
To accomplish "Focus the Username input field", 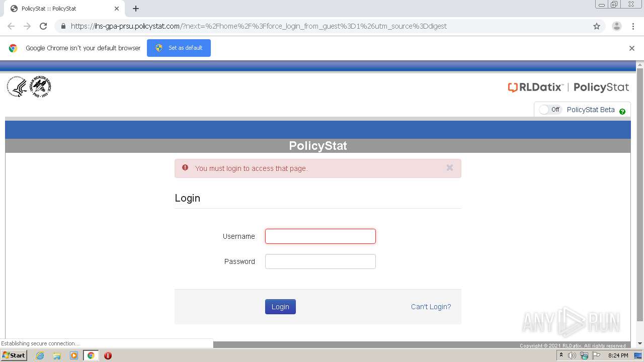I will [x=320, y=236].
